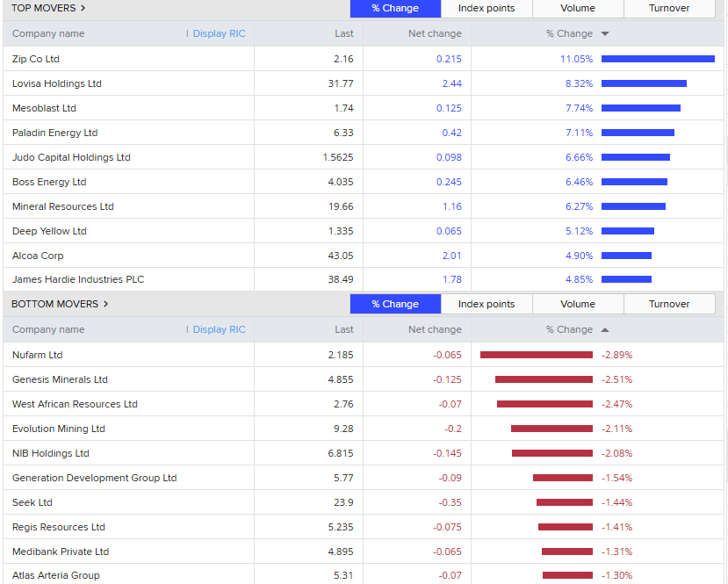
Task: Select Evolution Mining Ltd company name
Action: (59, 429)
